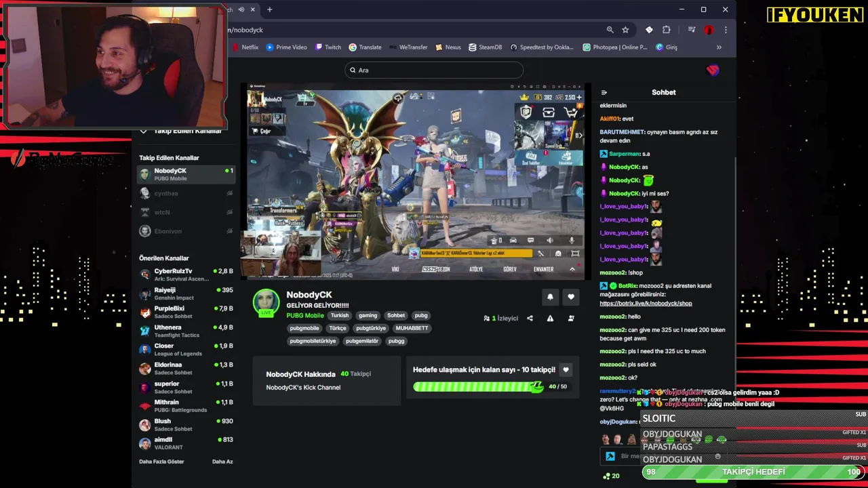Expand the hidden bookmarks overflow chevron
The width and height of the screenshot is (868, 488).
(719, 47)
